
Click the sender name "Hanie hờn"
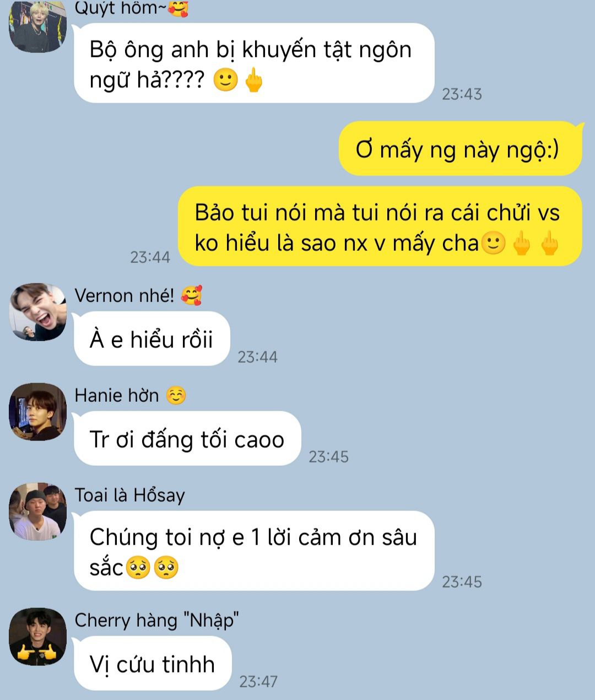[x=117, y=396]
